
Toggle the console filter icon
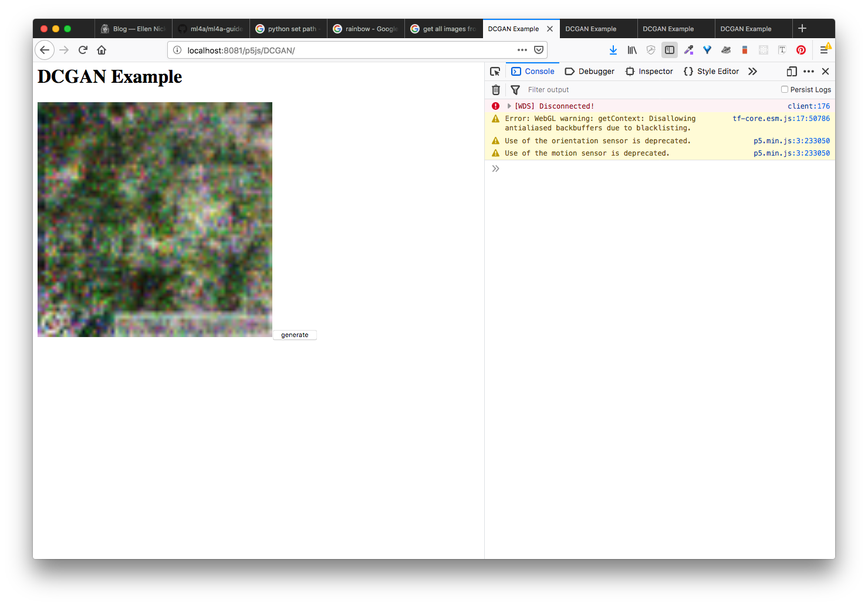point(515,89)
